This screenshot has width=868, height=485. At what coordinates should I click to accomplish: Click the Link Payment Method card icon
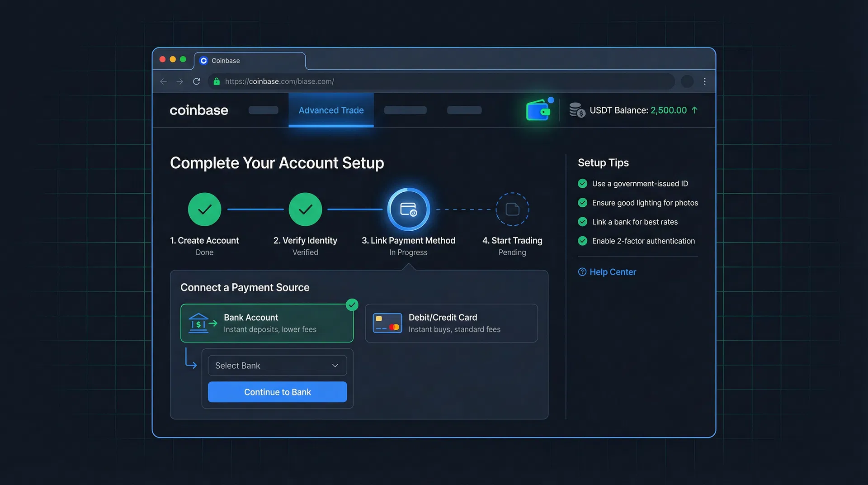point(408,209)
